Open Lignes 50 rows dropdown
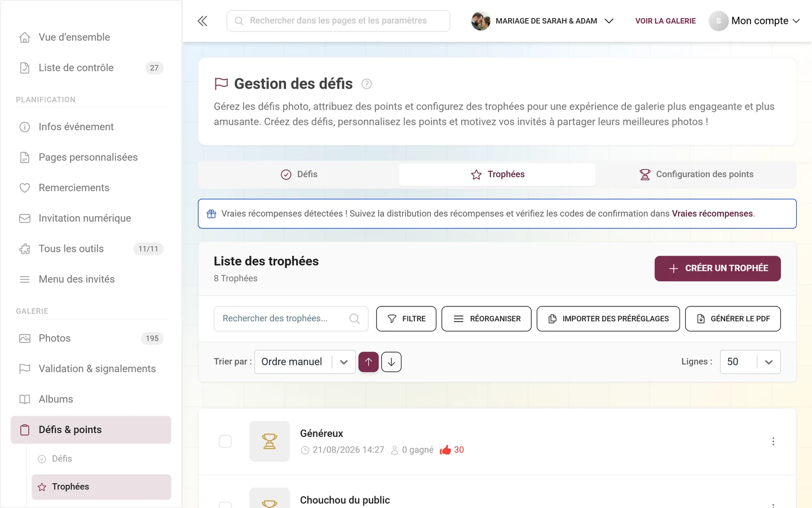The height and width of the screenshot is (508, 812). [750, 362]
